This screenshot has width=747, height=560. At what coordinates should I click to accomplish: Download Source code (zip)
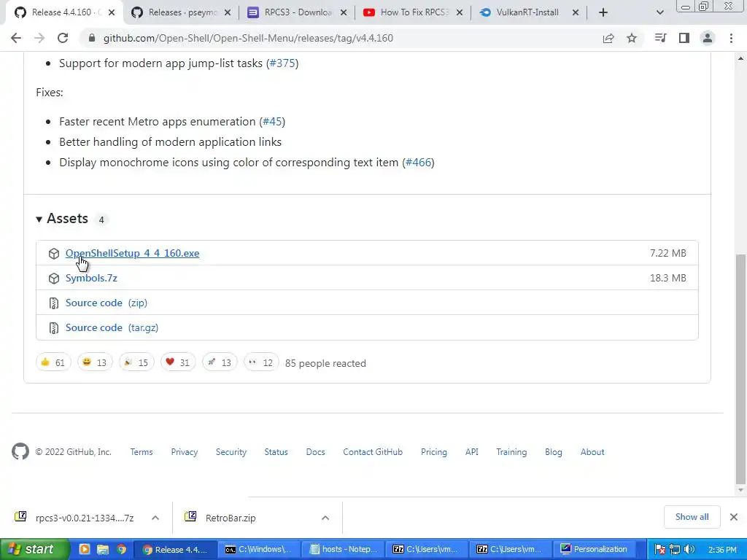(x=107, y=303)
